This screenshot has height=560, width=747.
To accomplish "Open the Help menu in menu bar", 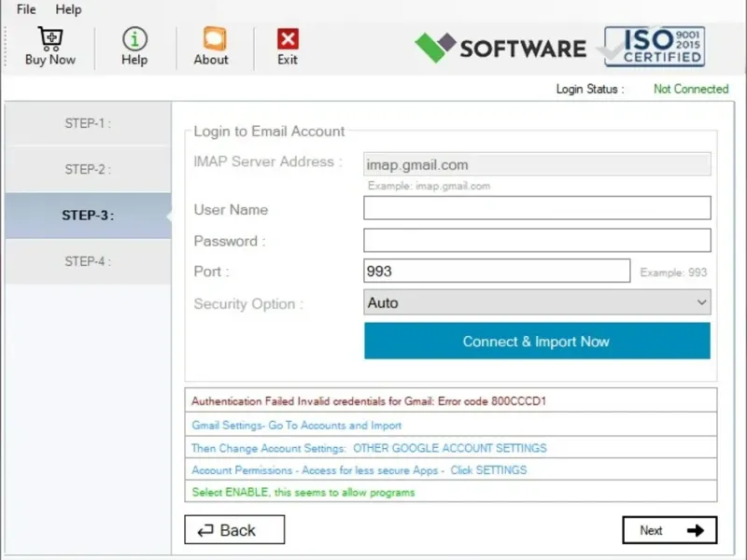I will point(68,9).
